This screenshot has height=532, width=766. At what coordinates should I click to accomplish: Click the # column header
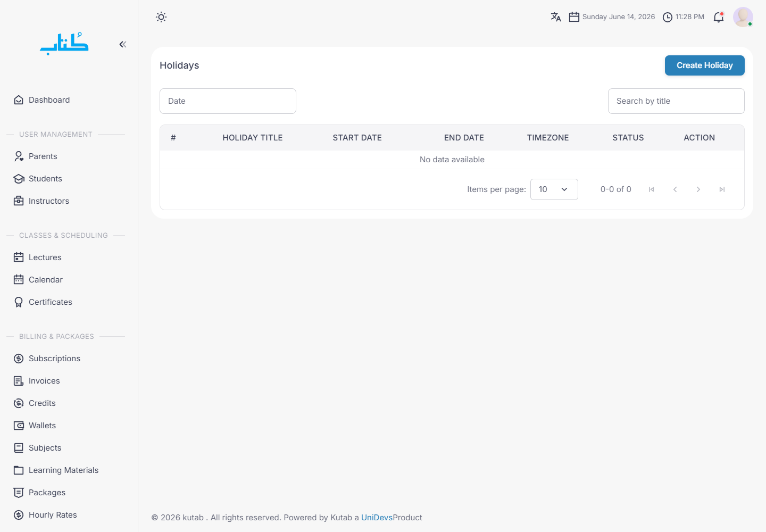173,138
